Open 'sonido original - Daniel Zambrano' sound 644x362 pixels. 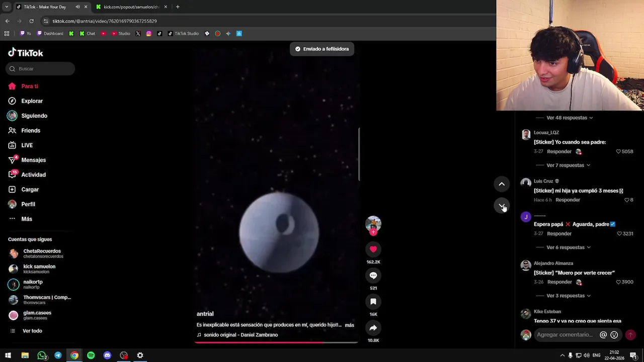point(240,335)
